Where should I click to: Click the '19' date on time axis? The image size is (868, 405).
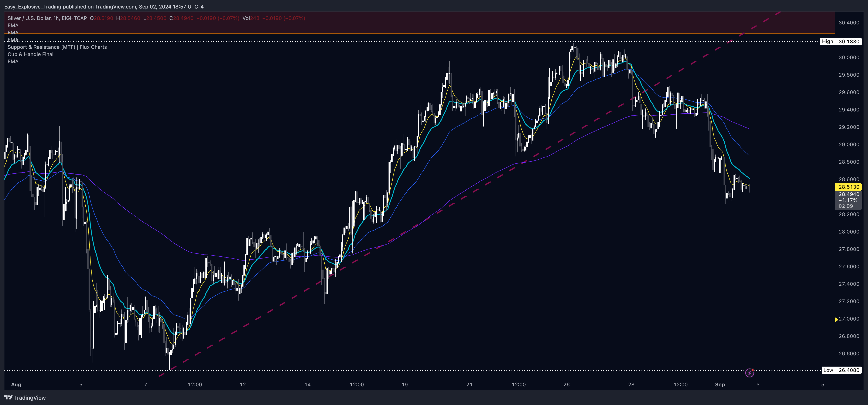point(405,384)
